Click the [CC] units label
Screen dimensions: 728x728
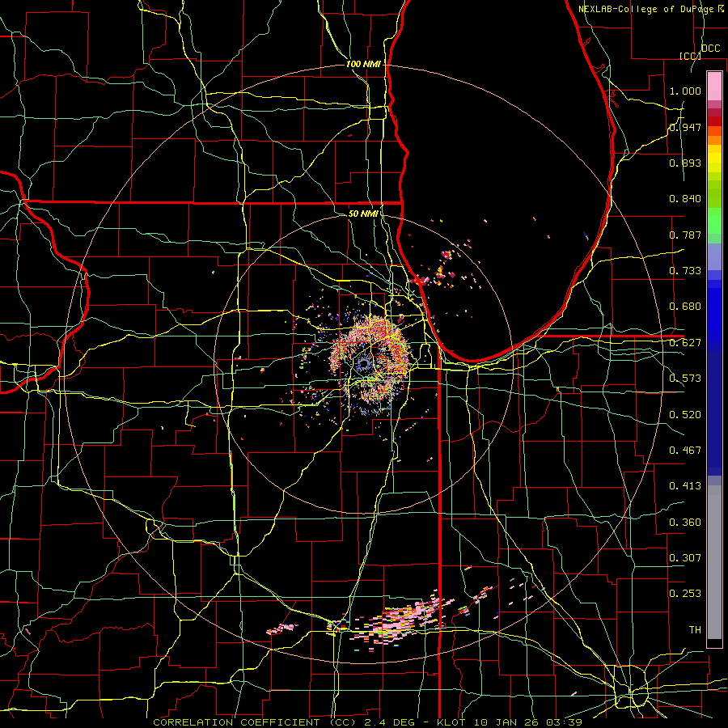click(x=690, y=56)
